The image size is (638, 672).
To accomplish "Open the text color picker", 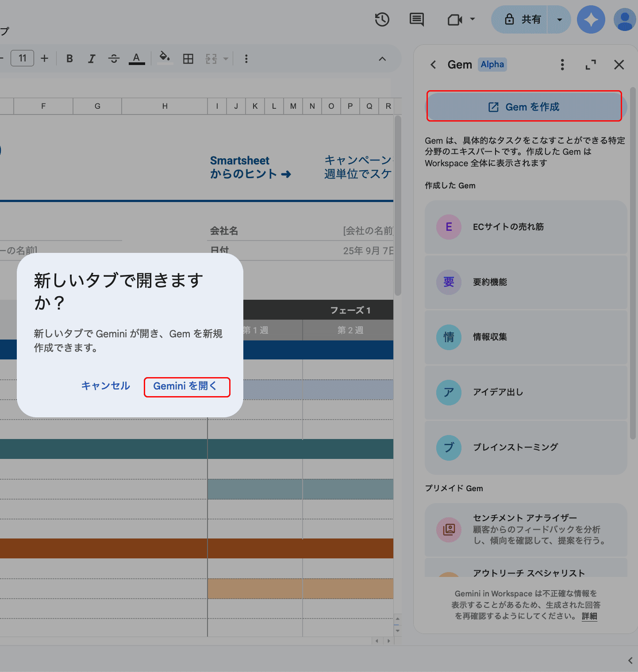I will coord(136,58).
